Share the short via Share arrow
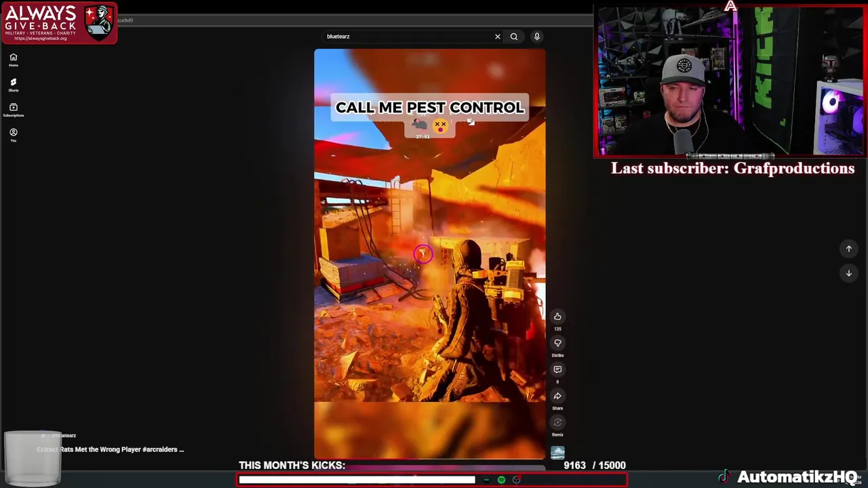The width and height of the screenshot is (868, 488). tap(557, 396)
